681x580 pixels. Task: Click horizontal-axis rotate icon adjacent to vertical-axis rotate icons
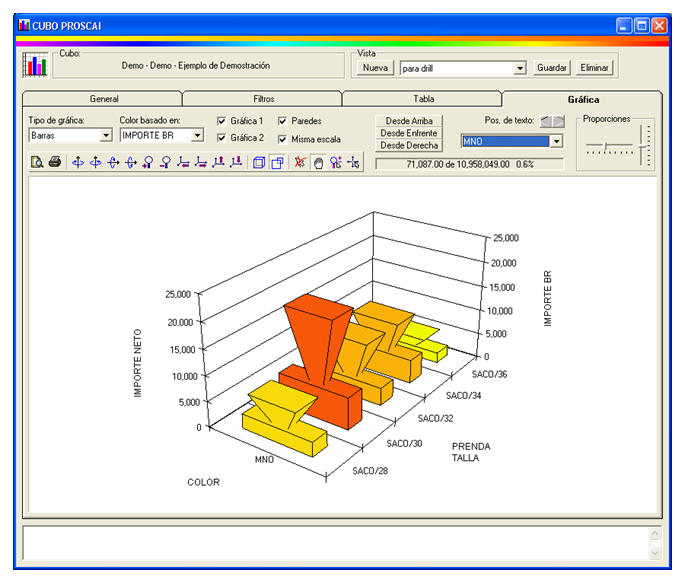point(113,162)
